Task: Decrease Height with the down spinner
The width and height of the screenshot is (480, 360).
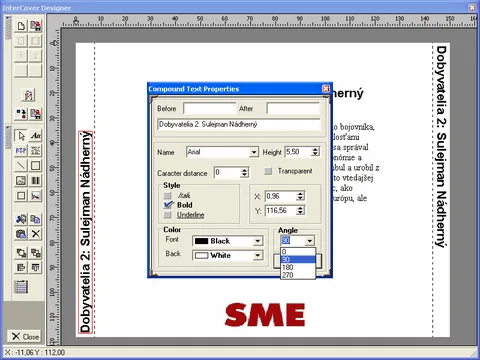Action: pos(315,154)
